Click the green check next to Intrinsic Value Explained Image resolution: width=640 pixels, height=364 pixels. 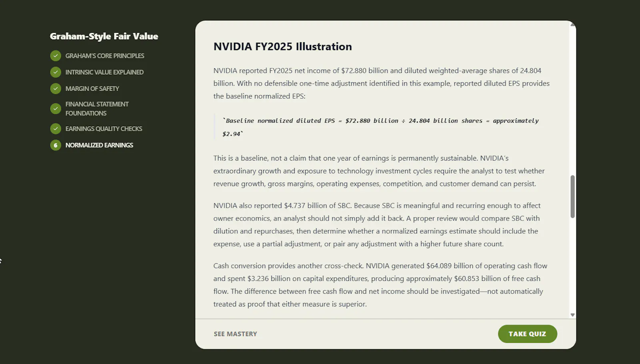56,72
